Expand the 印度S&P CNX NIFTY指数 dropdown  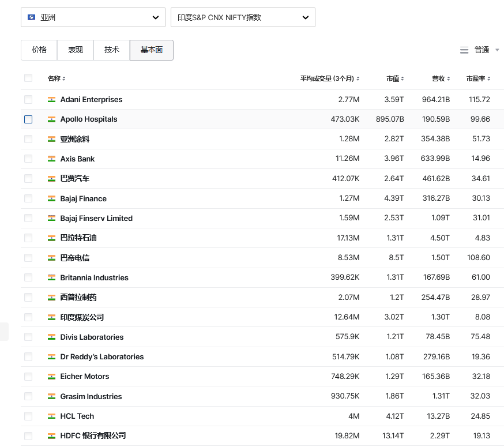[x=243, y=17]
